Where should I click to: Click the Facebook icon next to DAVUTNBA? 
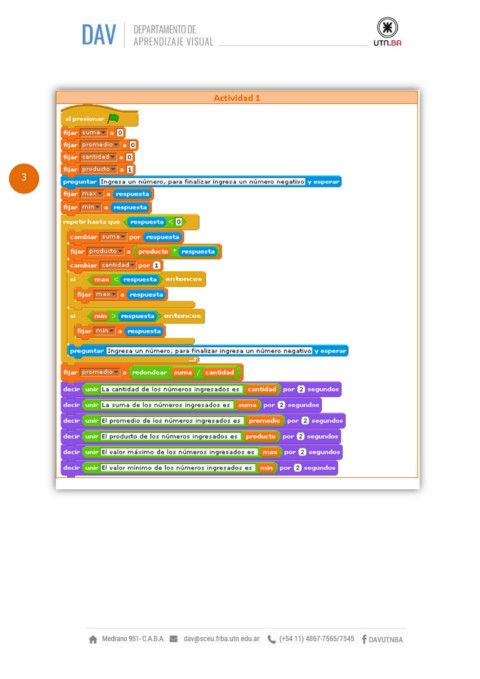(364, 639)
